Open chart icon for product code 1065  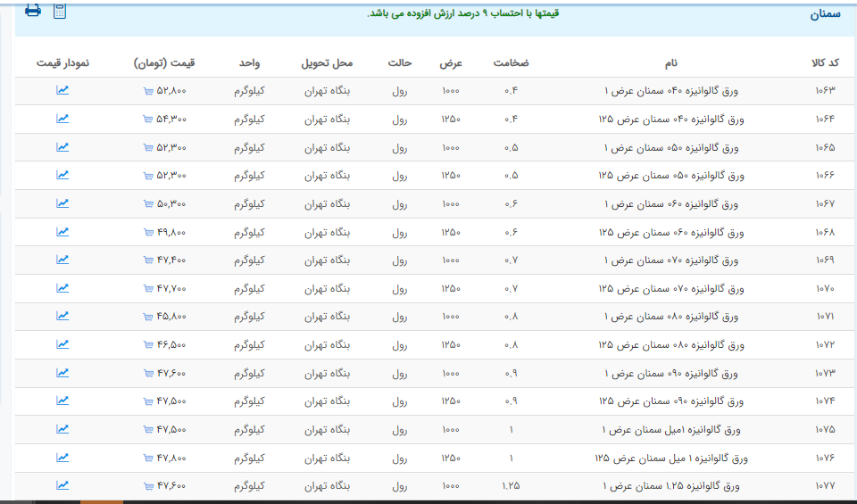pos(62,146)
